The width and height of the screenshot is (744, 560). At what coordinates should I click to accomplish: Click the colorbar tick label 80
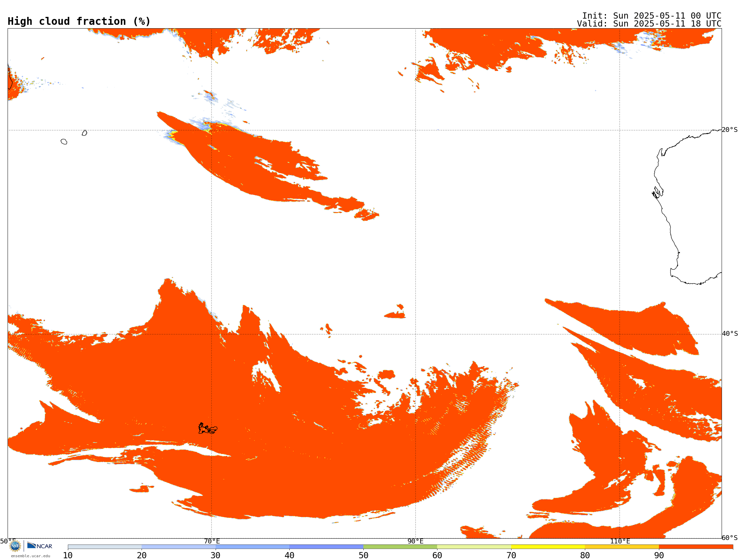click(x=585, y=556)
